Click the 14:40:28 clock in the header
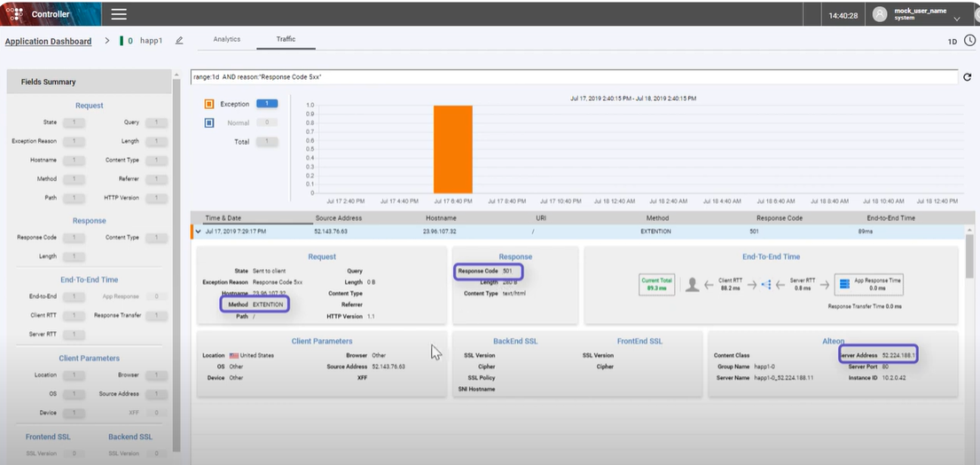Screen dimensions: 980x465 point(843,15)
